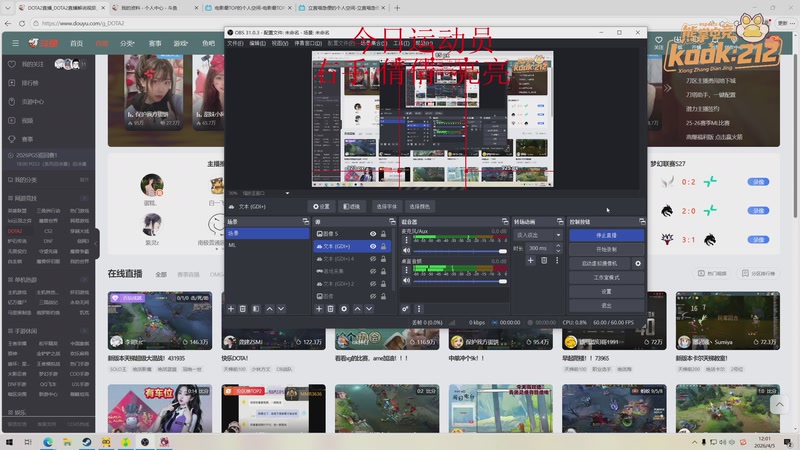Toggle lock on selected 文本 (GDI+) source
Screen dimensions: 800x450
click(383, 246)
